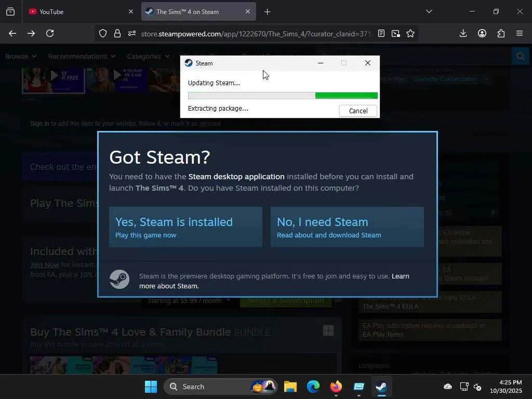Switch to Firefox in taskbar
Image resolution: width=532 pixels, height=399 pixels.
[x=336, y=387]
